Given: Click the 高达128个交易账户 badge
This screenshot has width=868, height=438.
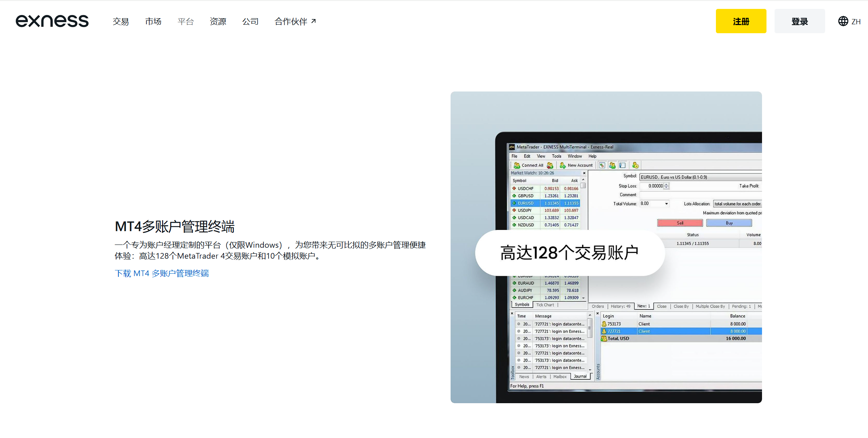Looking at the screenshot, I should [569, 253].
